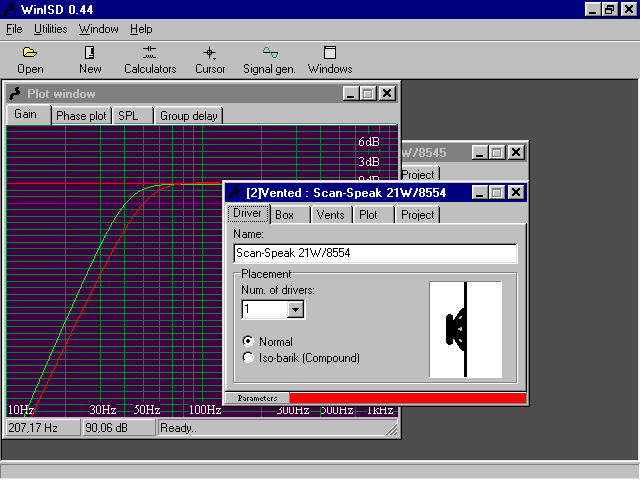Select the Driver tab in Vented window

pyautogui.click(x=248, y=213)
